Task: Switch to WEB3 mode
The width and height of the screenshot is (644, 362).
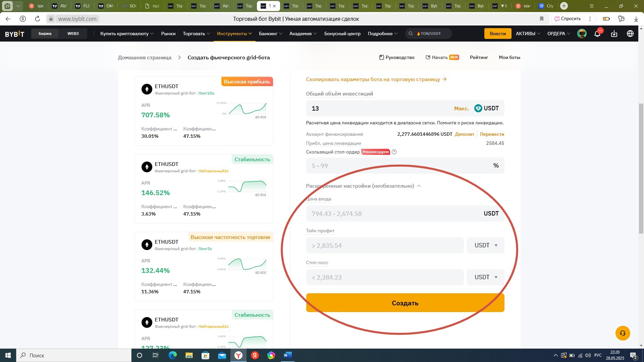Action: point(73,34)
